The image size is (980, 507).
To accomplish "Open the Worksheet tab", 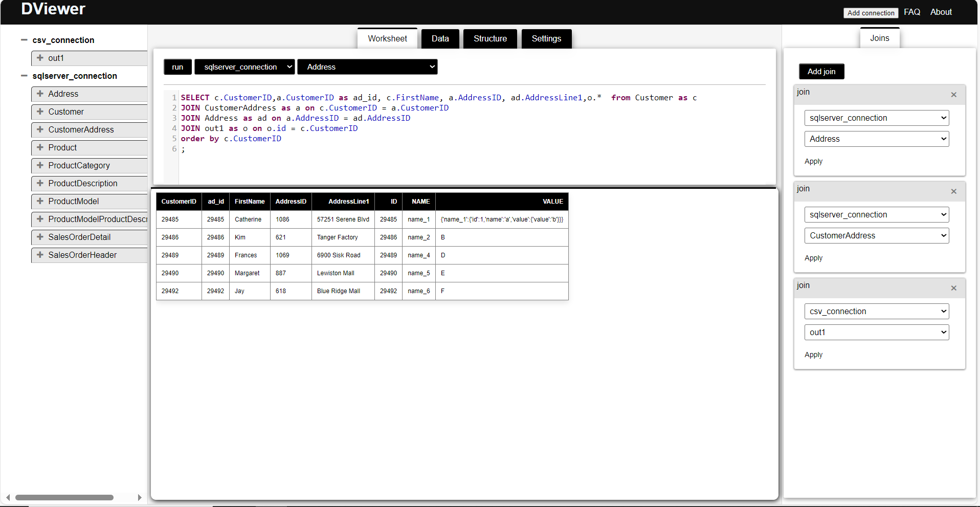I will click(387, 38).
